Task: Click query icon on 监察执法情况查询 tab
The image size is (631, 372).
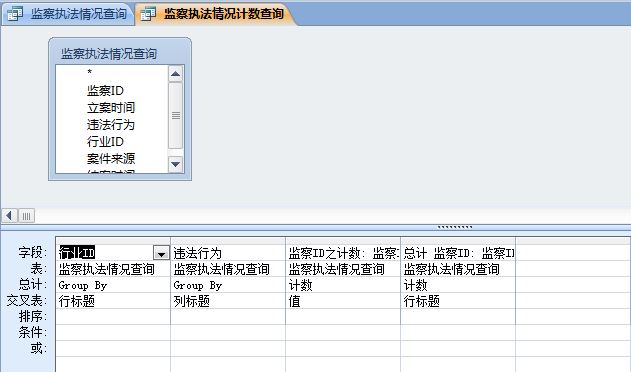Action: pyautogui.click(x=15, y=14)
